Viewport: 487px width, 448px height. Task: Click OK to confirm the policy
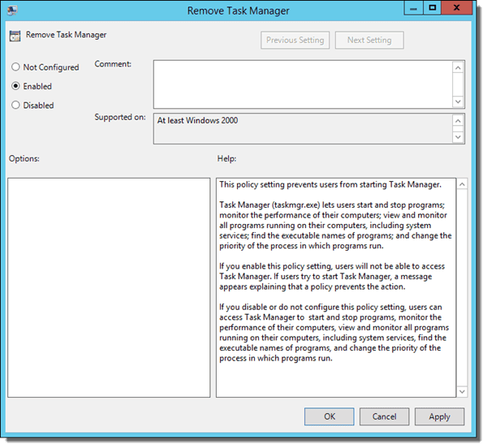tap(330, 416)
